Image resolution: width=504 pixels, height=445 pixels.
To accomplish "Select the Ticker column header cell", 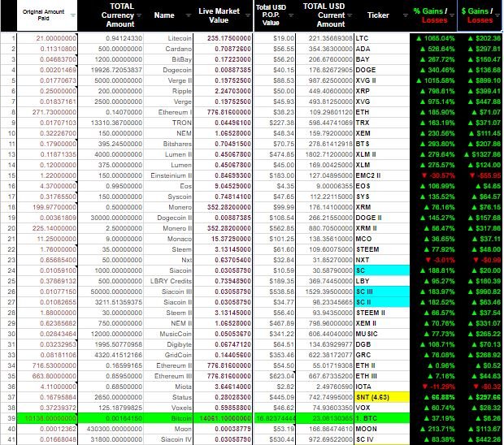I will tap(382, 15).
